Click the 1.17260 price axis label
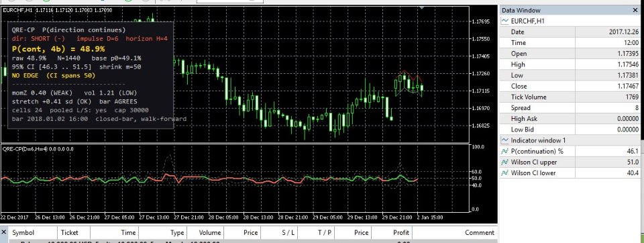 click(482, 74)
